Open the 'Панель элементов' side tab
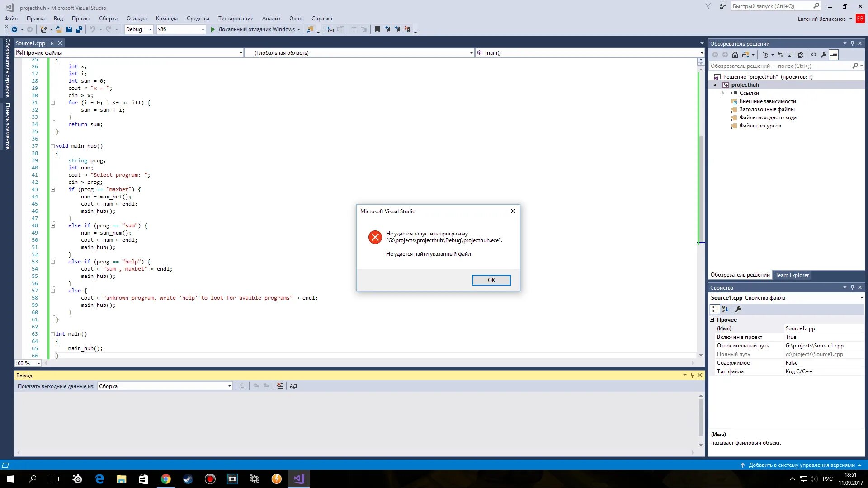The height and width of the screenshot is (488, 868). pyautogui.click(x=7, y=126)
